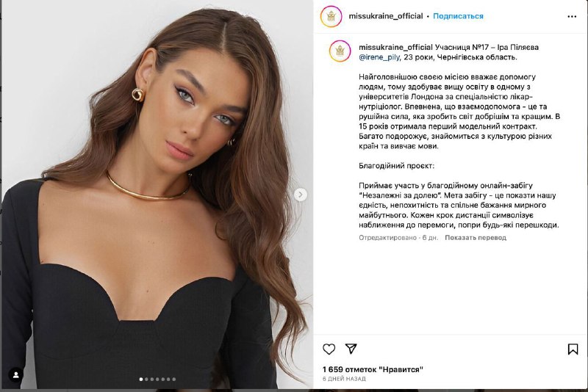Open the three-dots more options menu
Image resolution: width=588 pixels, height=392 pixels.
(x=572, y=16)
